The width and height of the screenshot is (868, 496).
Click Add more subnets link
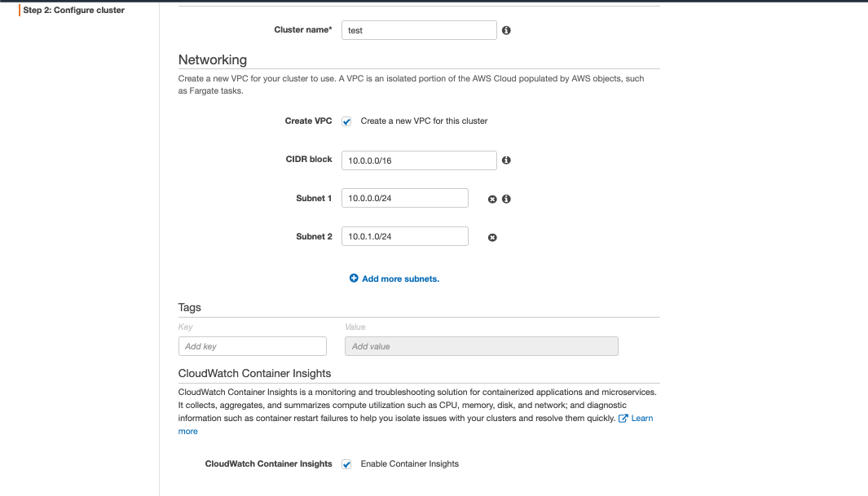point(400,279)
